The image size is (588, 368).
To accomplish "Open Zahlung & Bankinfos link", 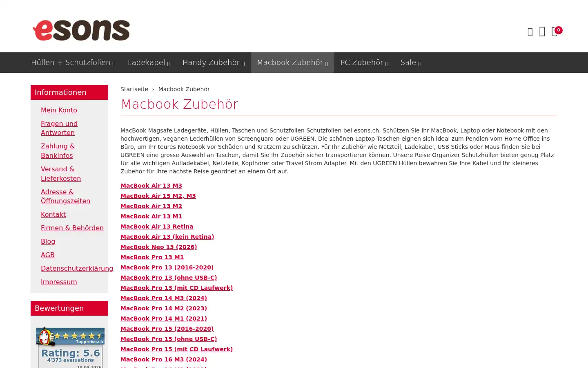I will click(58, 151).
